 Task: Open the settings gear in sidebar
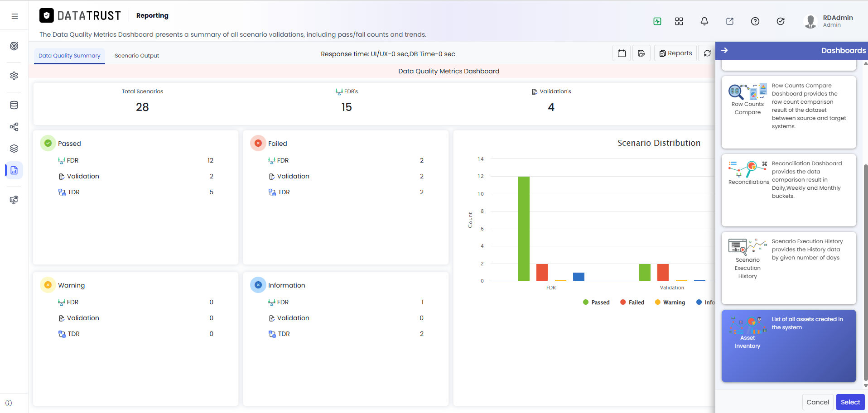click(14, 76)
